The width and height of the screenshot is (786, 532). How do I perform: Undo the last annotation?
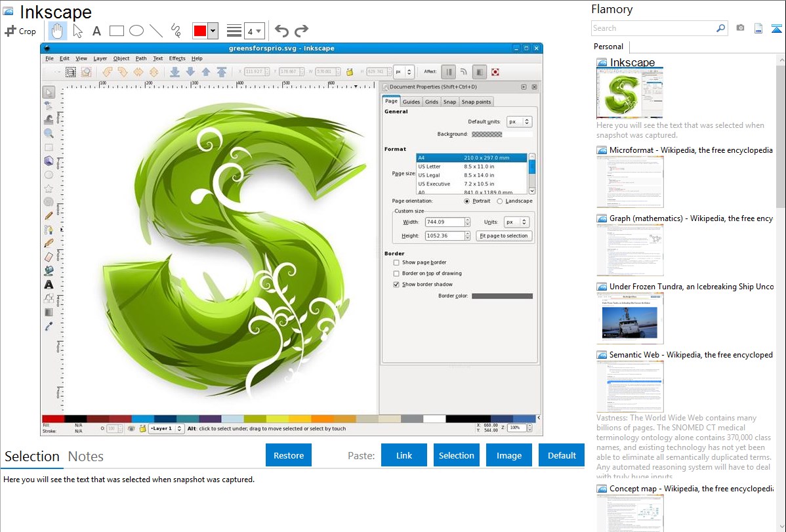pos(281,31)
